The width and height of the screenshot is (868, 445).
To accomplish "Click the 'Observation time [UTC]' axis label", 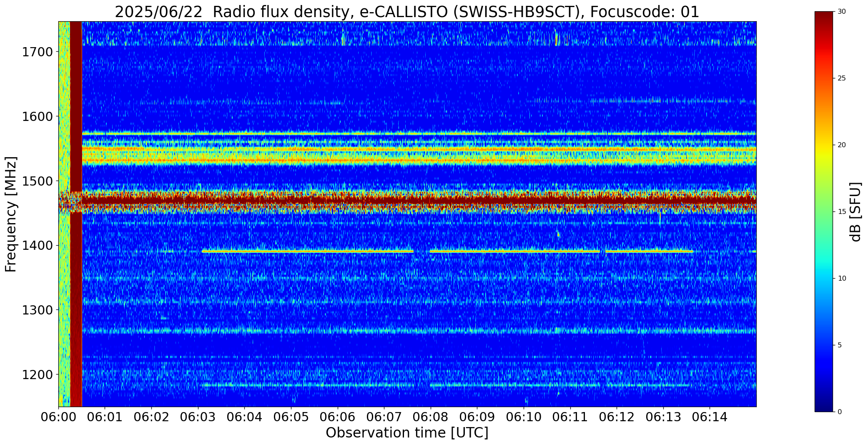I will click(407, 433).
